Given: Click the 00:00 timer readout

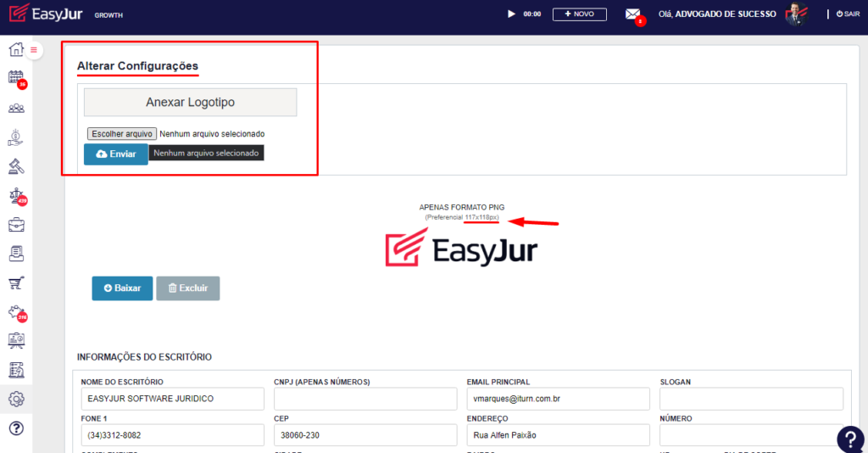Looking at the screenshot, I should pyautogui.click(x=532, y=14).
